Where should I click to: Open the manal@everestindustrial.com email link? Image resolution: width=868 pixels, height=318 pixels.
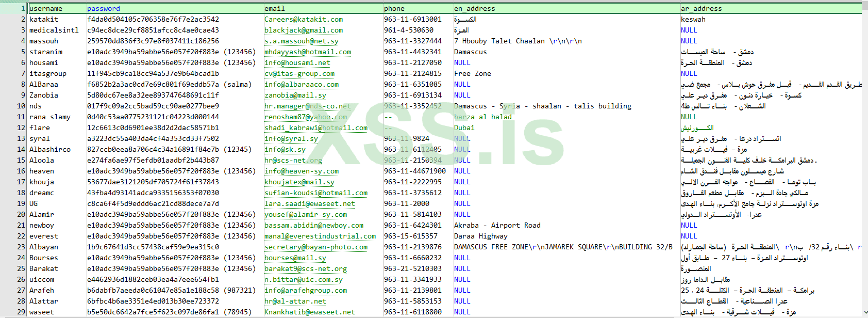click(x=320, y=236)
